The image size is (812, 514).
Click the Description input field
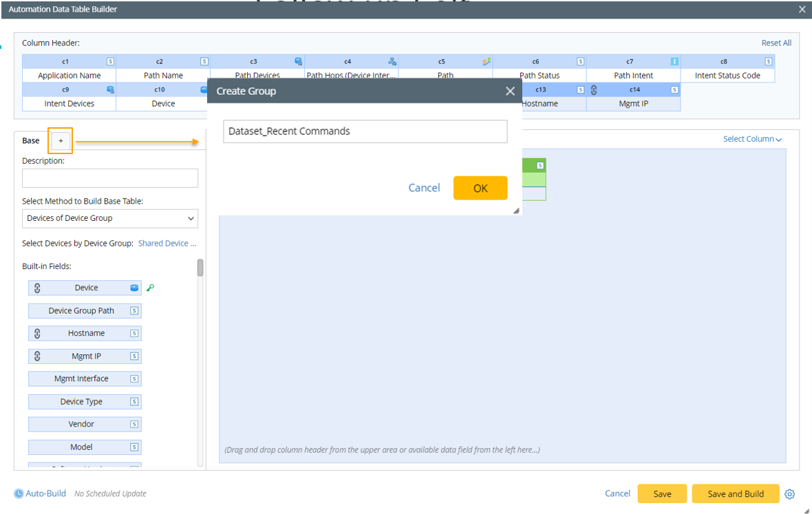pyautogui.click(x=110, y=178)
